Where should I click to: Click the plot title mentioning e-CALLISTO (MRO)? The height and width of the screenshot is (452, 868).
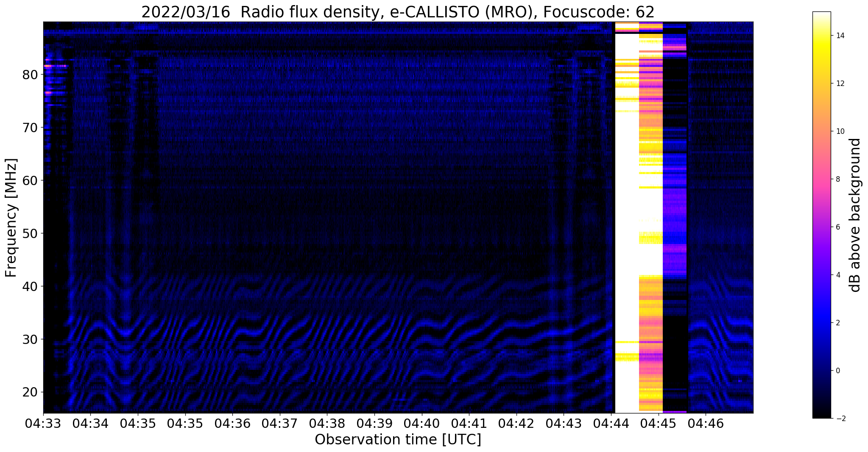398,12
